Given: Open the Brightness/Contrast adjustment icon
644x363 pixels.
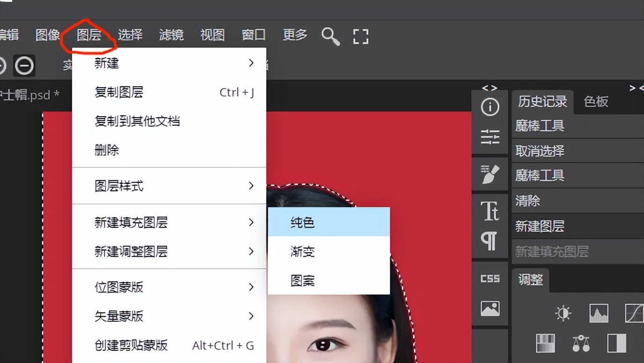Looking at the screenshot, I should pyautogui.click(x=563, y=312).
